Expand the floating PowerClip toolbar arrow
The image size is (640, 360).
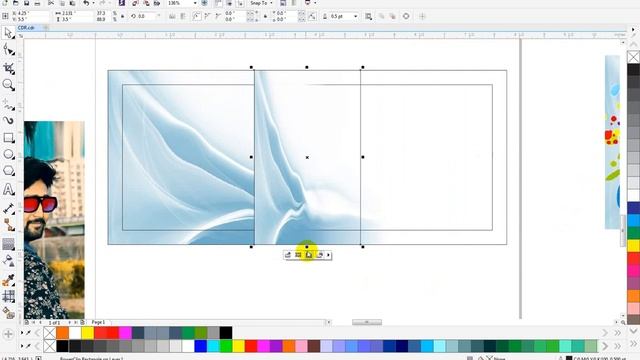329,255
